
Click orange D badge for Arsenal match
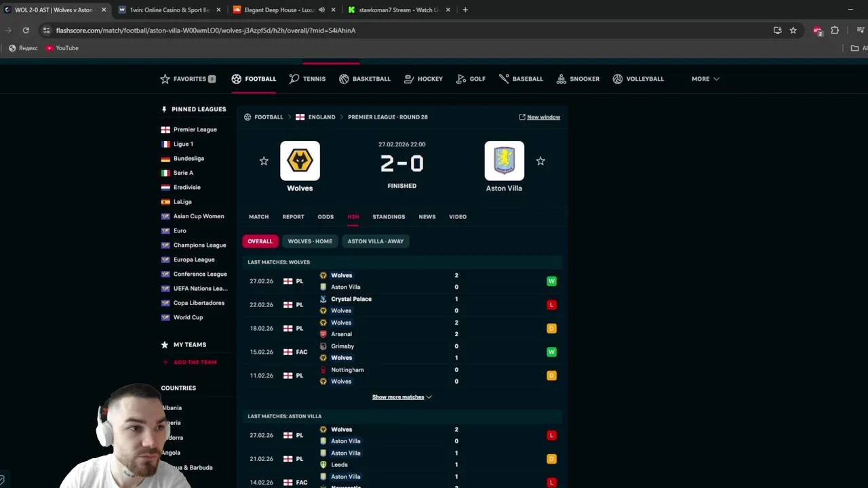(551, 329)
